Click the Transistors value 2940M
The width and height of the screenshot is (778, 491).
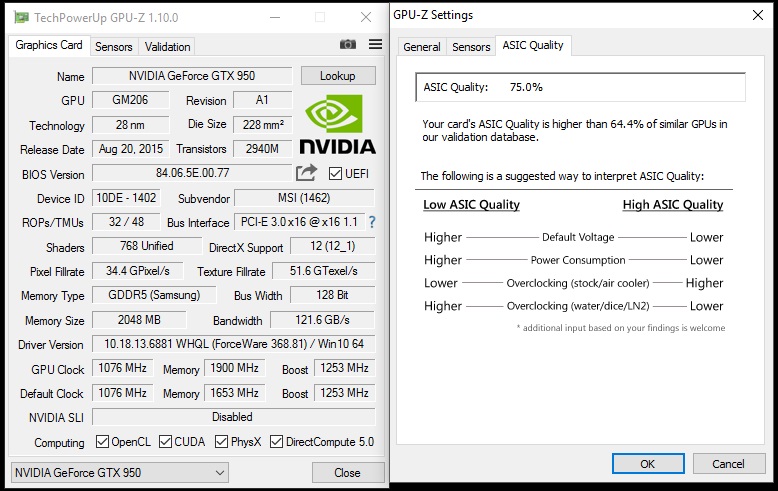[262, 149]
